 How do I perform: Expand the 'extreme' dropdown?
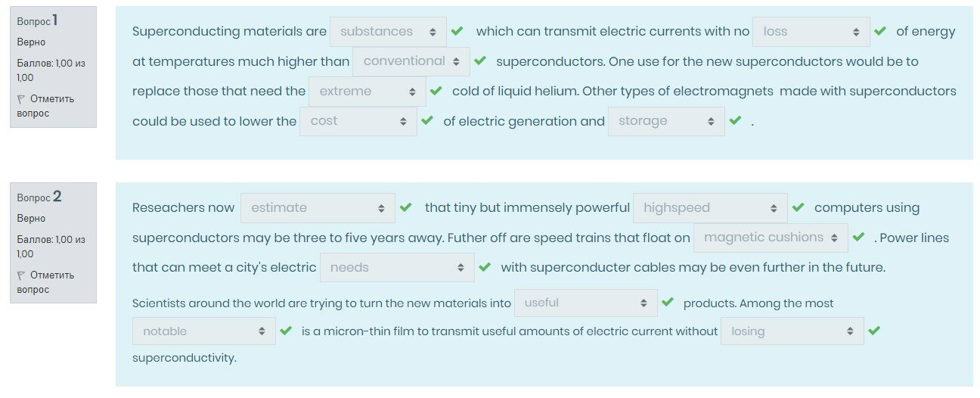pyautogui.click(x=367, y=92)
